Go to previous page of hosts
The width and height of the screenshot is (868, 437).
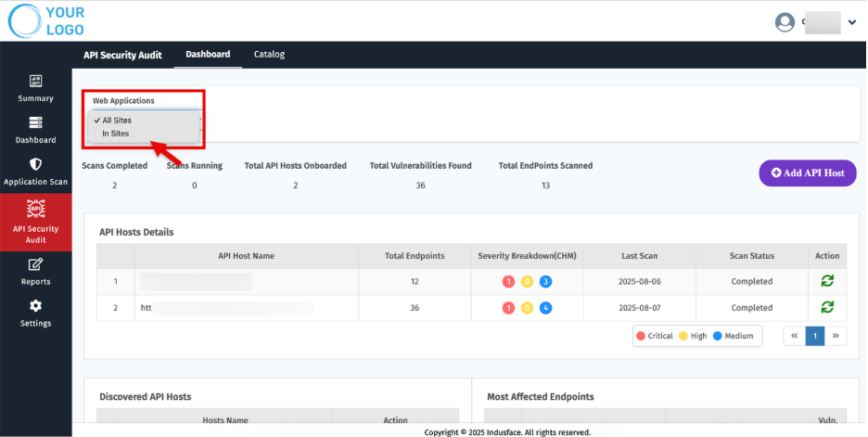[x=795, y=336]
